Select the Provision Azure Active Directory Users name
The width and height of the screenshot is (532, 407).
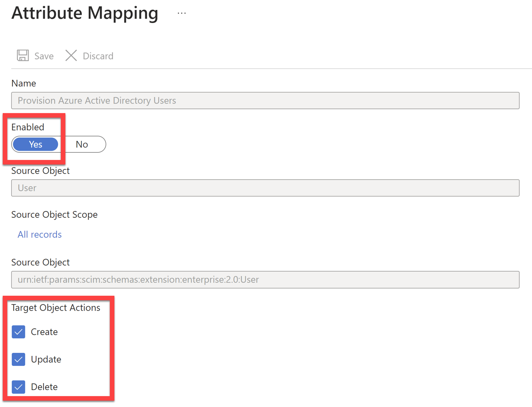point(97,100)
